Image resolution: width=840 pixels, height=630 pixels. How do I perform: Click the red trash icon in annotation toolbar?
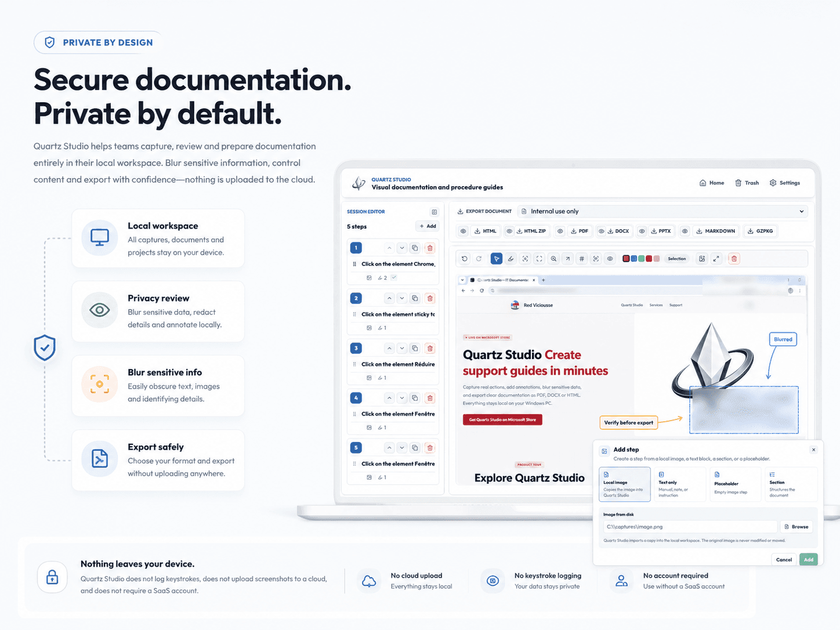pyautogui.click(x=734, y=259)
